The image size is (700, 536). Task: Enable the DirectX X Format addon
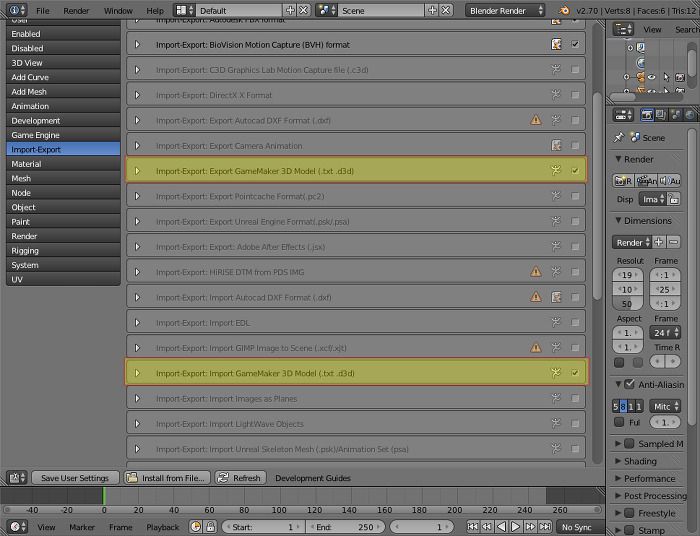575,95
